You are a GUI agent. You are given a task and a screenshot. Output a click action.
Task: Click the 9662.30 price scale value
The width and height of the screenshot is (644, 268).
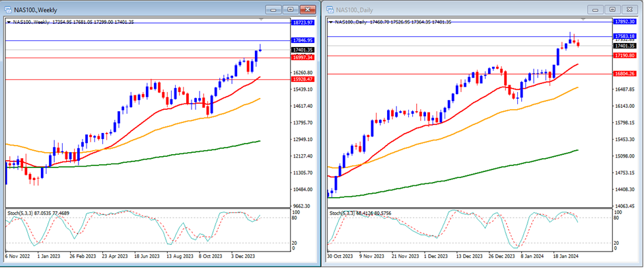(303, 206)
